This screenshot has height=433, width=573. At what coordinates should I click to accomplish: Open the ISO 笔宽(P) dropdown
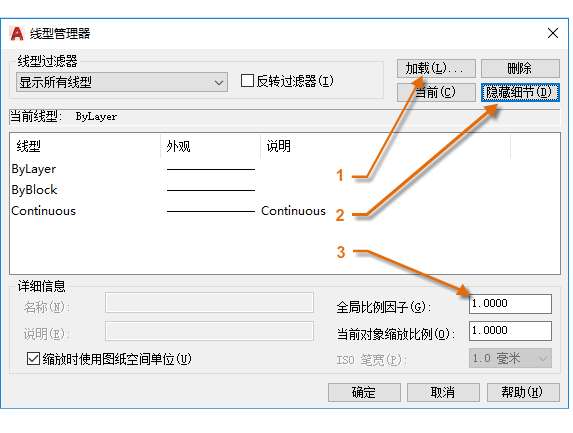click(510, 358)
